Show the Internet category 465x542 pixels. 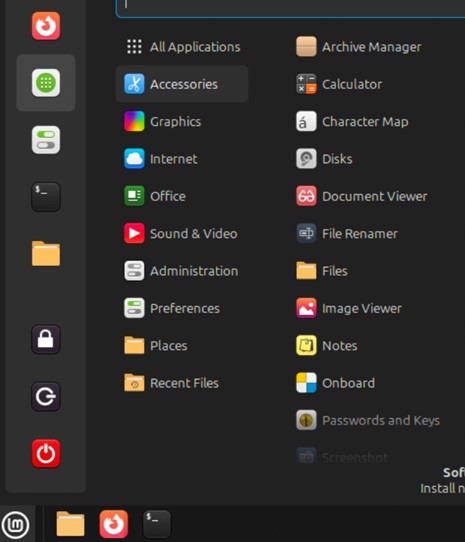[x=182, y=159]
